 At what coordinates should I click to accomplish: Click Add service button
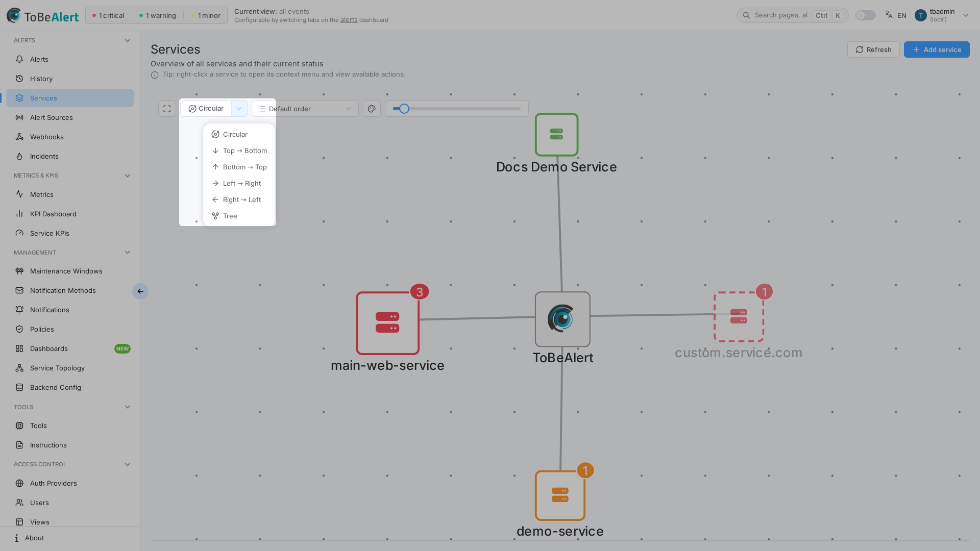coord(937,49)
